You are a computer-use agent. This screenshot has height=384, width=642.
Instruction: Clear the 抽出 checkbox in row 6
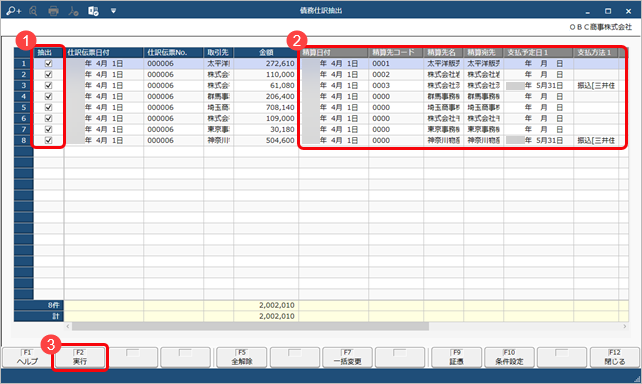coord(48,118)
